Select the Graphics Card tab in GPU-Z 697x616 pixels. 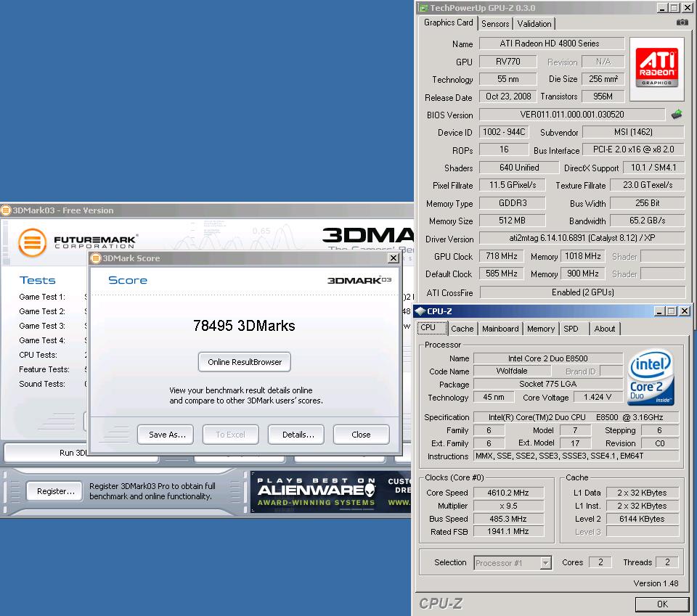[x=448, y=22]
